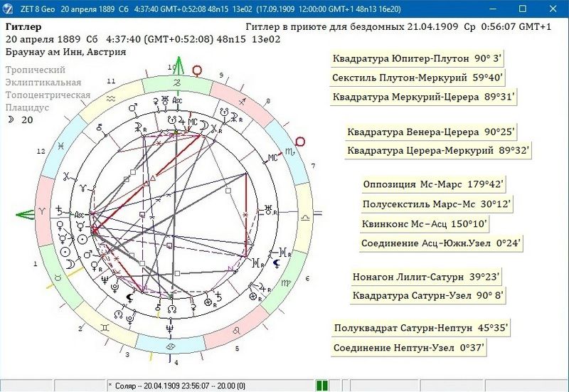Minimize the ZET 8 Geo window
Image resolution: width=569 pixels, height=392 pixels.
tap(492, 9)
